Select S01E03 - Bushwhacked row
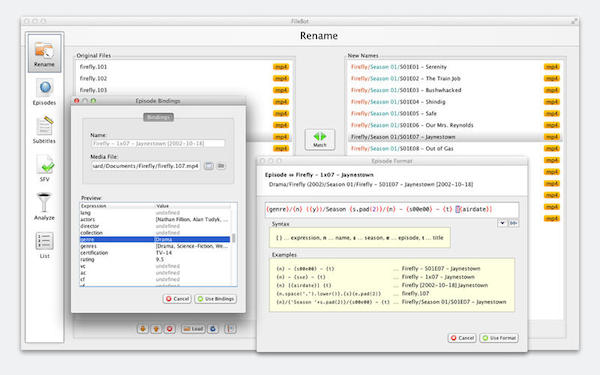 (x=455, y=90)
